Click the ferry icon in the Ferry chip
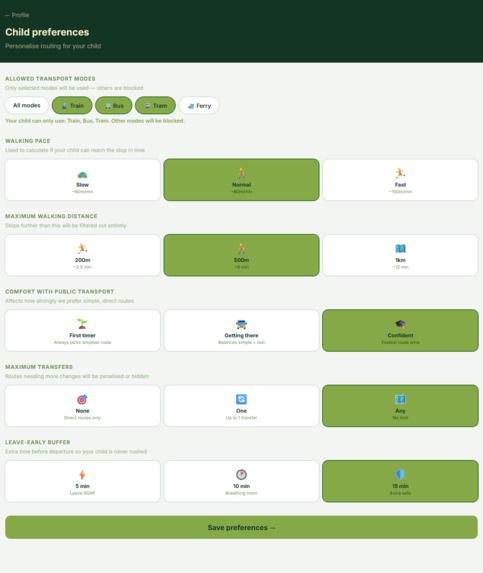The width and height of the screenshot is (483, 573). pyautogui.click(x=191, y=106)
